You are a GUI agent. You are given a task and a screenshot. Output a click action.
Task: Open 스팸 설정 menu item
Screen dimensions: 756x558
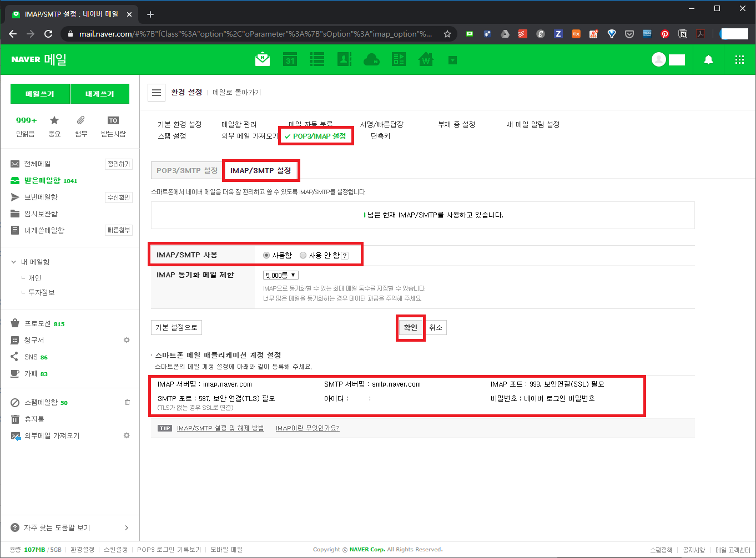[172, 136]
